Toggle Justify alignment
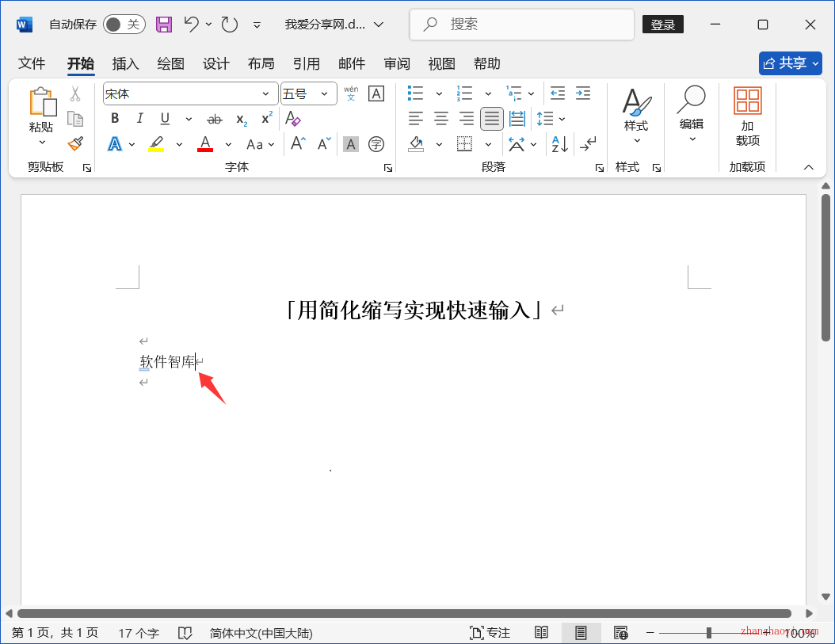 pyautogui.click(x=491, y=119)
